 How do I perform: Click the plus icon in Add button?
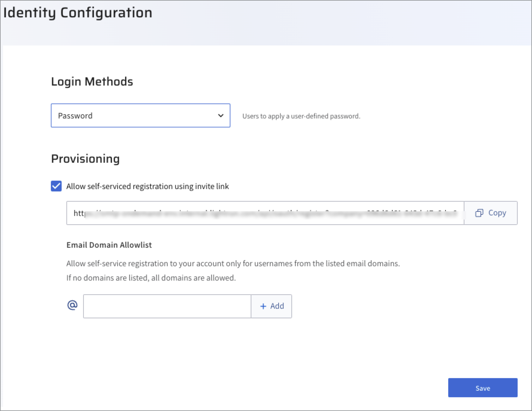pyautogui.click(x=263, y=306)
